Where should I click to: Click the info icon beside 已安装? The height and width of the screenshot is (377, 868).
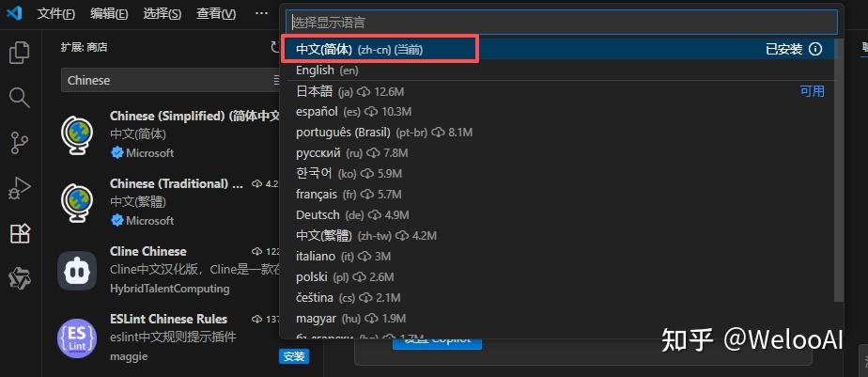click(815, 49)
